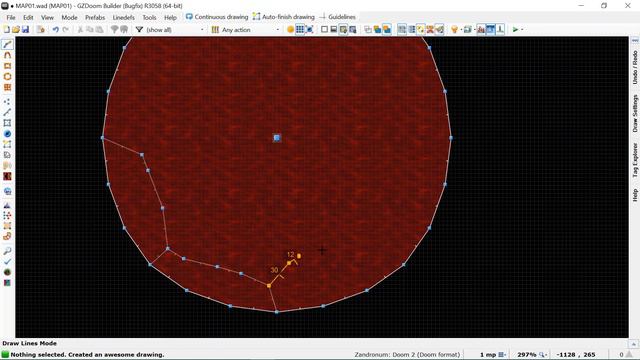Open Map Analysis mode (checkmark)
This screenshot has width=640, height=360.
coord(7,261)
